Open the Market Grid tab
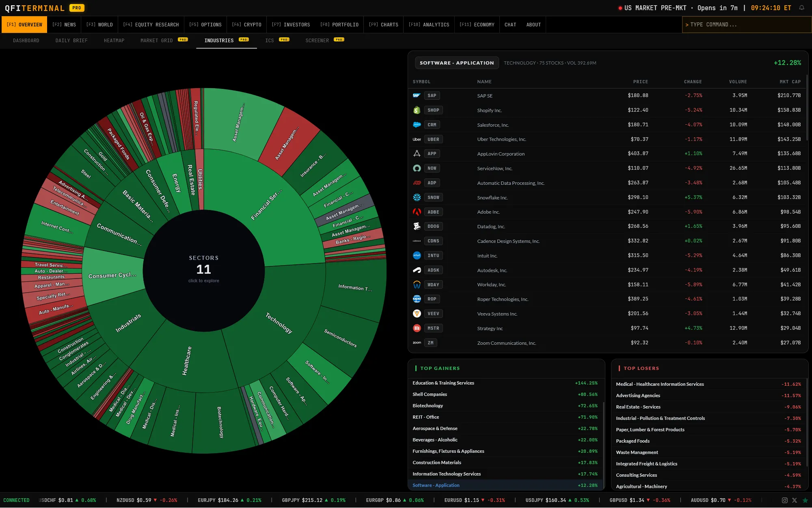The width and height of the screenshot is (812, 508). point(164,41)
